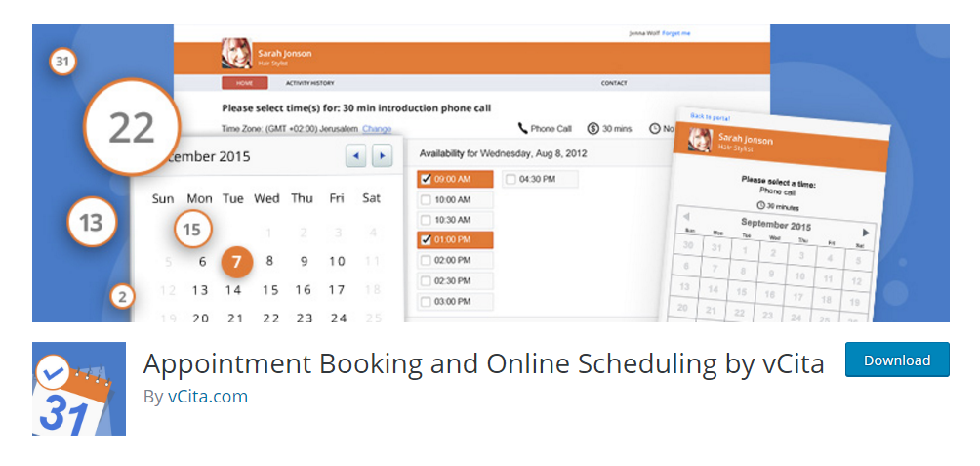Click Sarah Jonson's avatar in mobile preview

coord(700,140)
